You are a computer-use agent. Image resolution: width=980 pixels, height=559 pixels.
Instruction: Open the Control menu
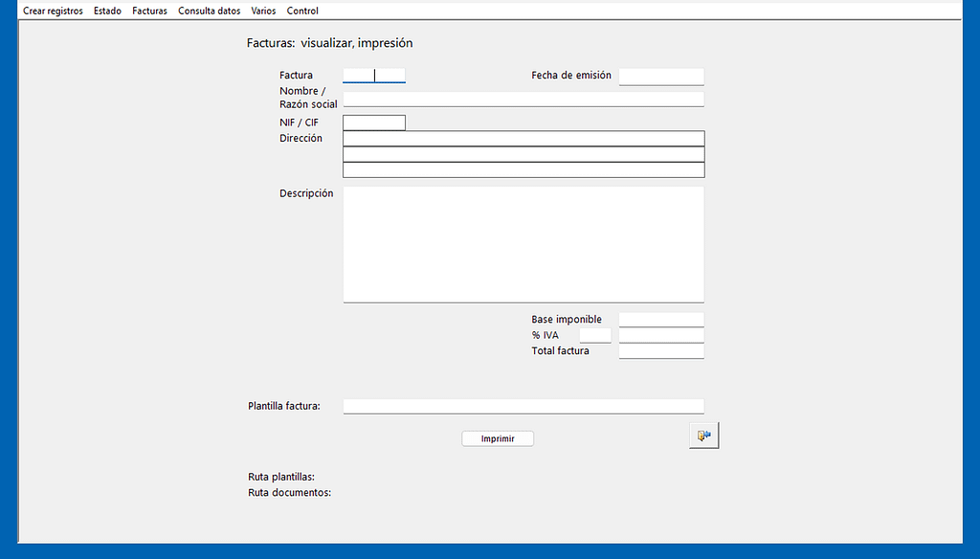302,11
